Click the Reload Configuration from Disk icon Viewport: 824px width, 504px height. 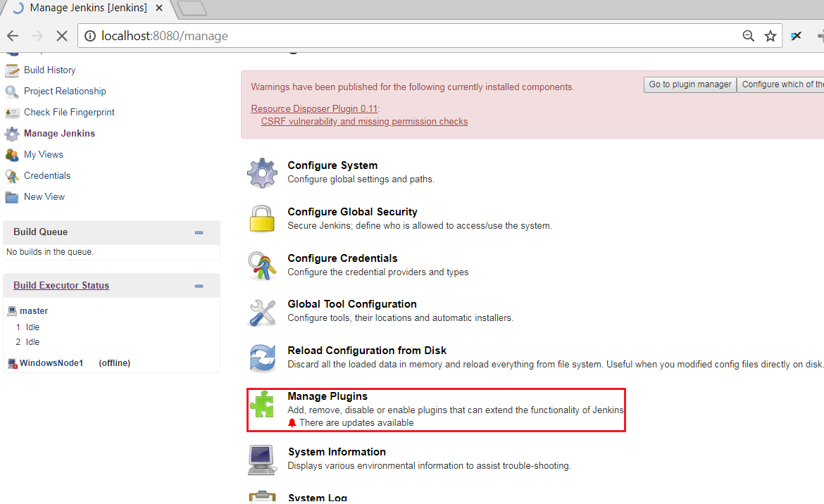pos(262,358)
